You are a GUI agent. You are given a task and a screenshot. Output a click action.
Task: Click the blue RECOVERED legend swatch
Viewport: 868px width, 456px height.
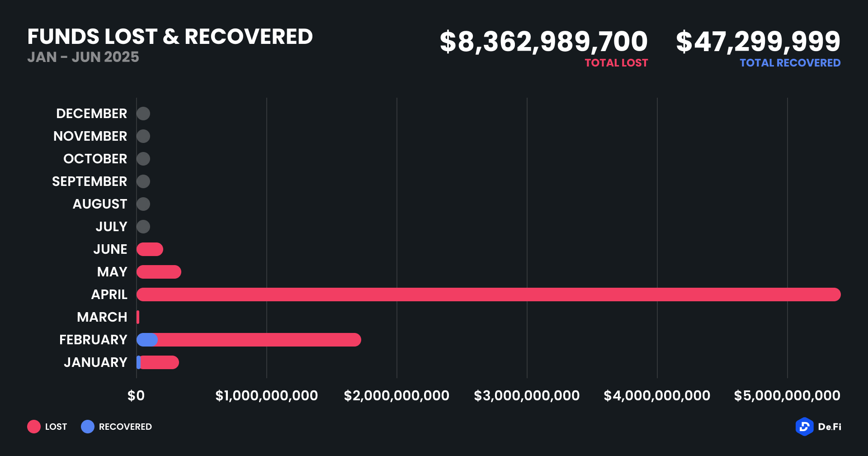(88, 427)
